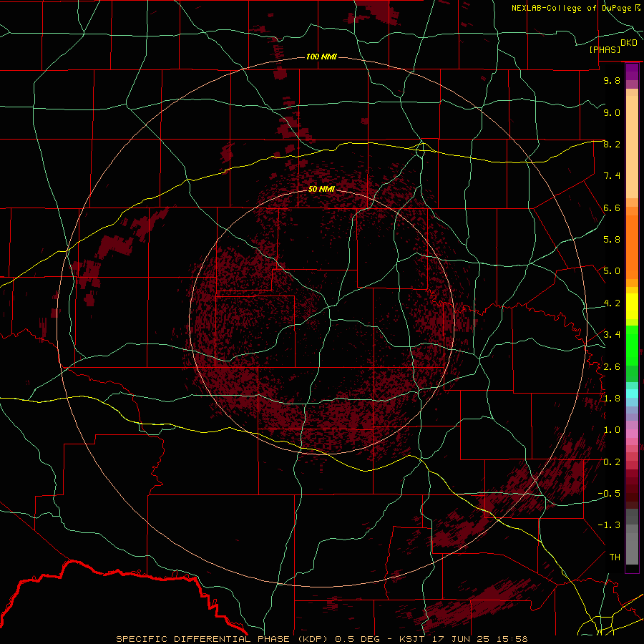Click the 4.2 value on the color scale
644x644 pixels.
[612, 303]
